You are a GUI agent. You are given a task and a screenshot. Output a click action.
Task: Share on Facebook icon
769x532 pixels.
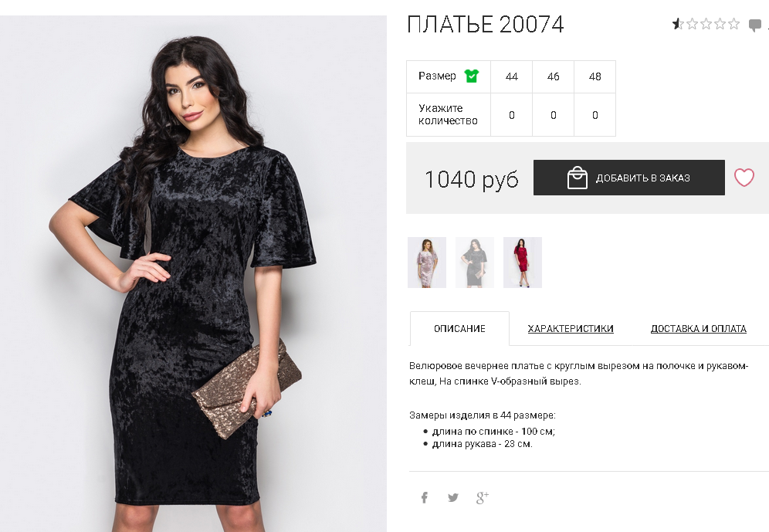click(425, 498)
